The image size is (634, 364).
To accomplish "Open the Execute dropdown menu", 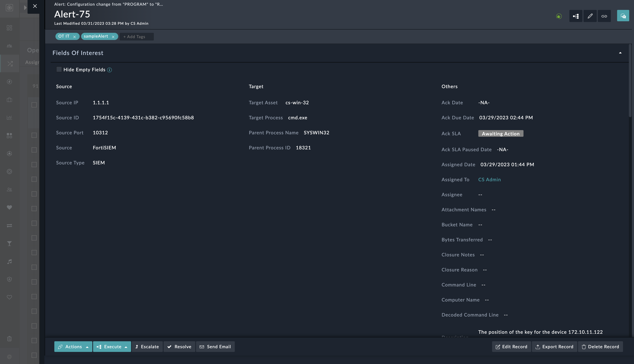I will click(112, 347).
